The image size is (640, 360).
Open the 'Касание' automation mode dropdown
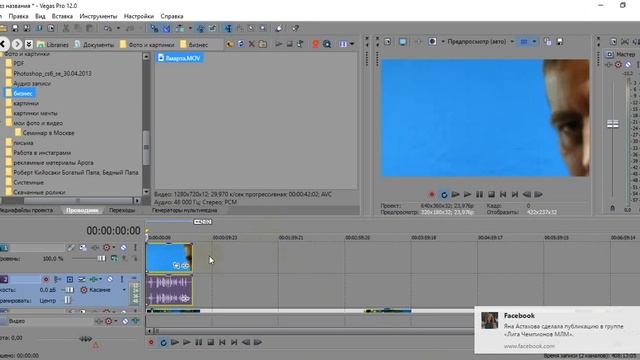click(x=124, y=290)
